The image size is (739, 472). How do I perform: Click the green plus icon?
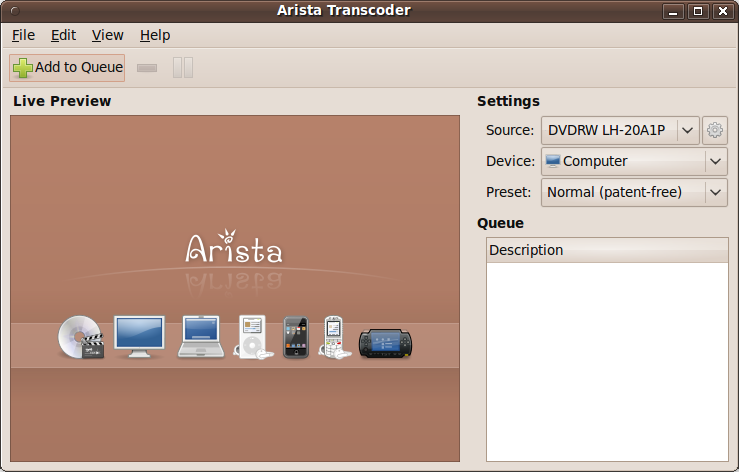(x=23, y=68)
